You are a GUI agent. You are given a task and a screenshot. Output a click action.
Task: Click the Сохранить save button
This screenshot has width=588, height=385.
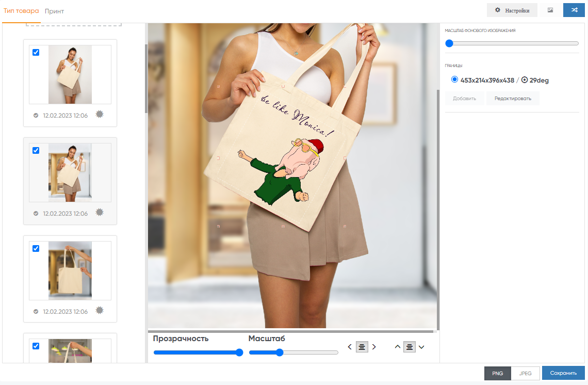click(563, 373)
